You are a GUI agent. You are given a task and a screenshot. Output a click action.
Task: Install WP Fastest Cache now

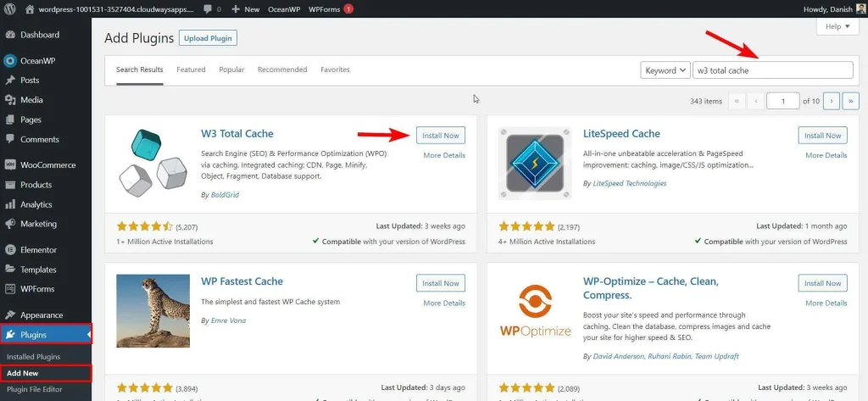441,283
